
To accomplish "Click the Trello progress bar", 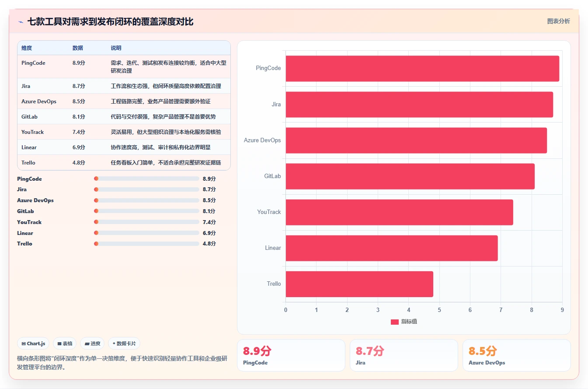I will tap(146, 244).
